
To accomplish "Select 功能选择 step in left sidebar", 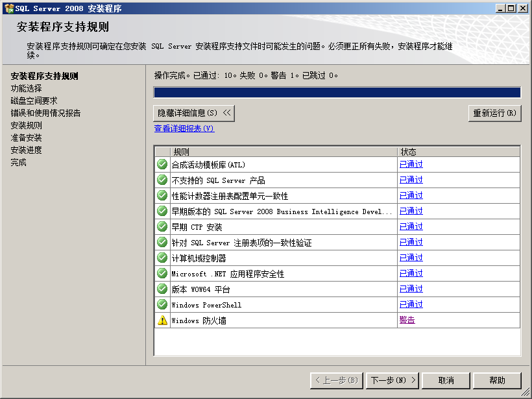I will coord(26,88).
